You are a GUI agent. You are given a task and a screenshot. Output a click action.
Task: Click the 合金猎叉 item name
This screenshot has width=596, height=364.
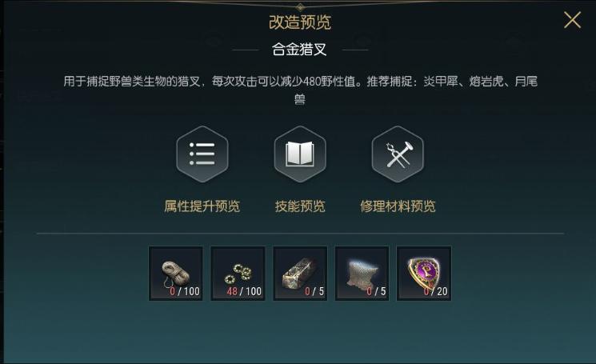click(299, 50)
